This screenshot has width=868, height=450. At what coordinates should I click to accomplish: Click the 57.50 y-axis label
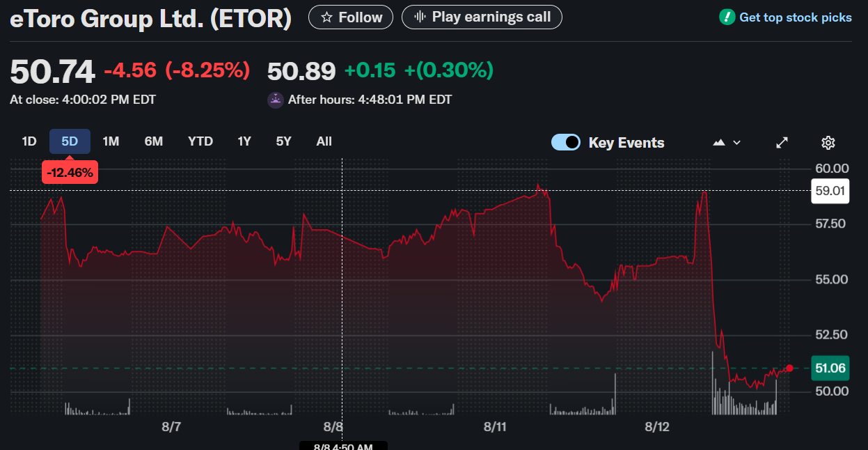(830, 224)
